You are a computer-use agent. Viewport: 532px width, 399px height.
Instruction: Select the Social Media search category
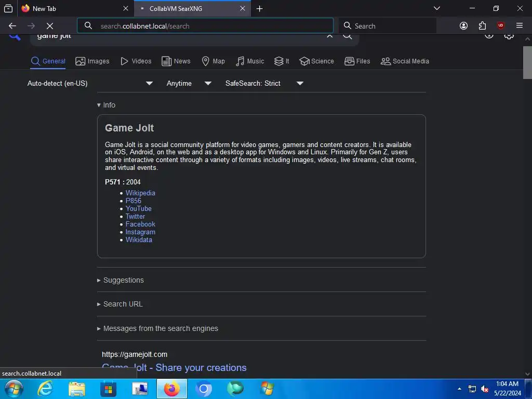point(405,61)
